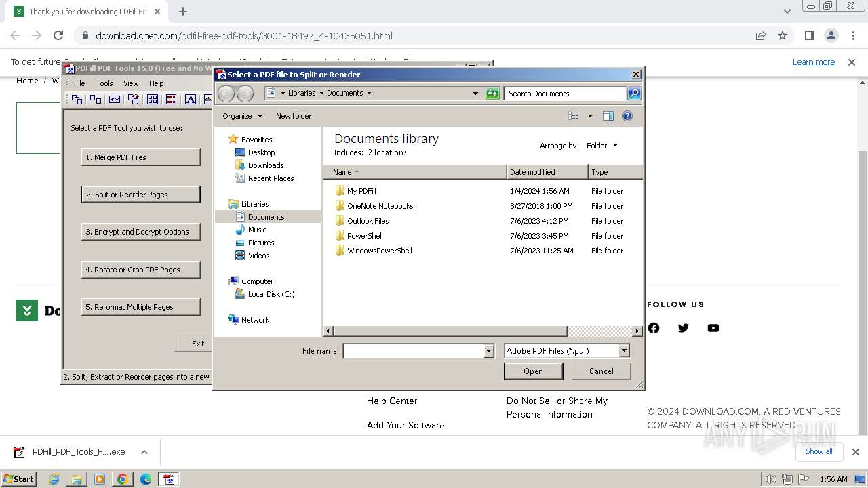Screen dimensions: 868x488
Task: Toggle the preview pane icon in file dialog
Action: pos(608,116)
